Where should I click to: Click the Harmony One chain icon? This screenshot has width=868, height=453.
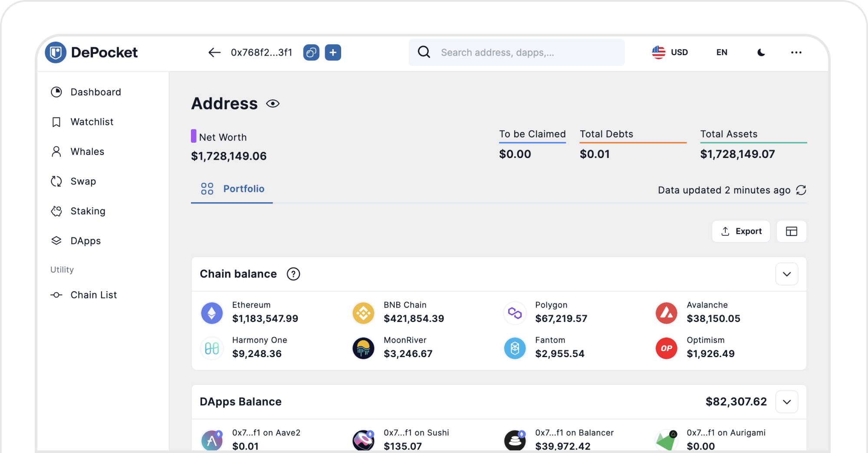[212, 348]
